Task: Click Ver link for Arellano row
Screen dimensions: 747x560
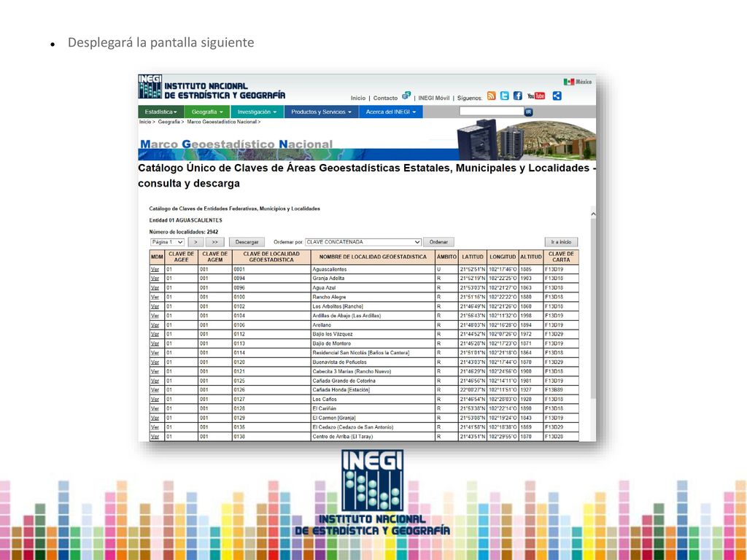Action: tap(155, 325)
